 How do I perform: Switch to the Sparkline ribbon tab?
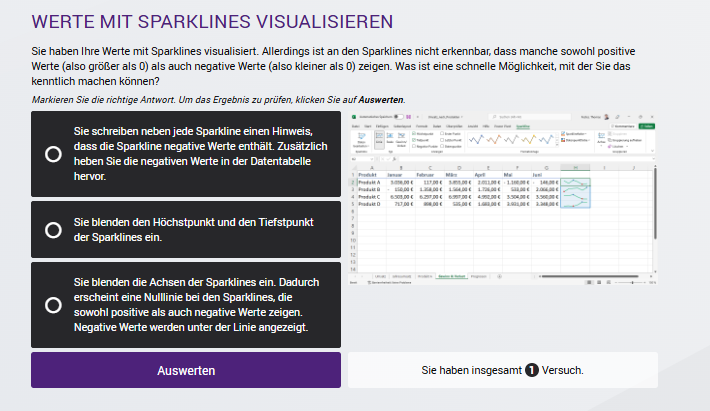523,126
